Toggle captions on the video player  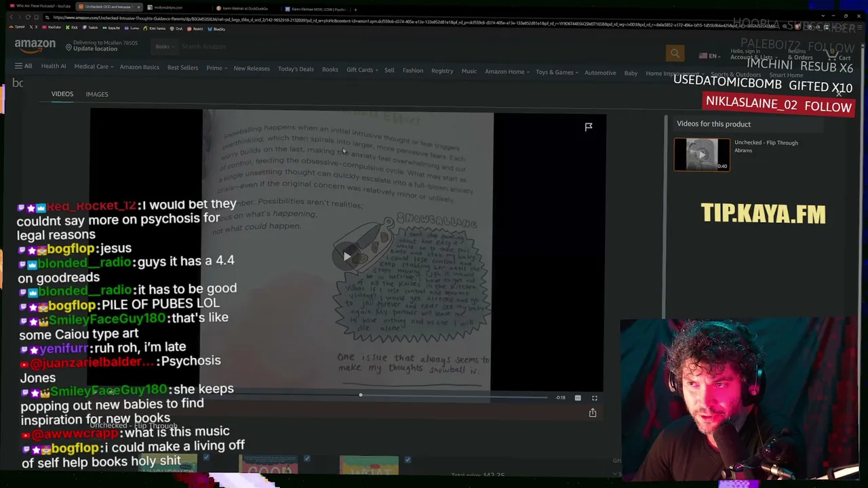point(578,398)
